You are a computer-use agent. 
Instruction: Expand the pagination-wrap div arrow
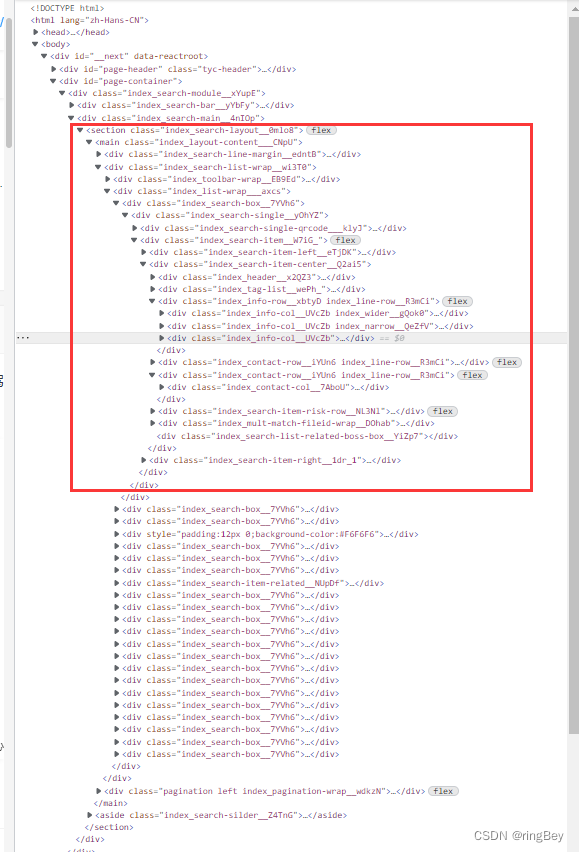tap(98, 791)
